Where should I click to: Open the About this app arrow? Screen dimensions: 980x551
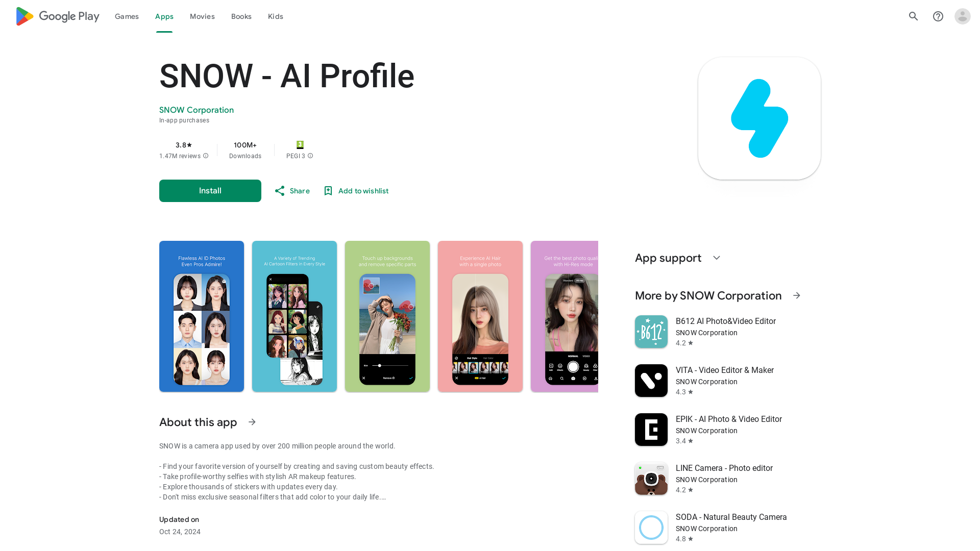tap(252, 422)
